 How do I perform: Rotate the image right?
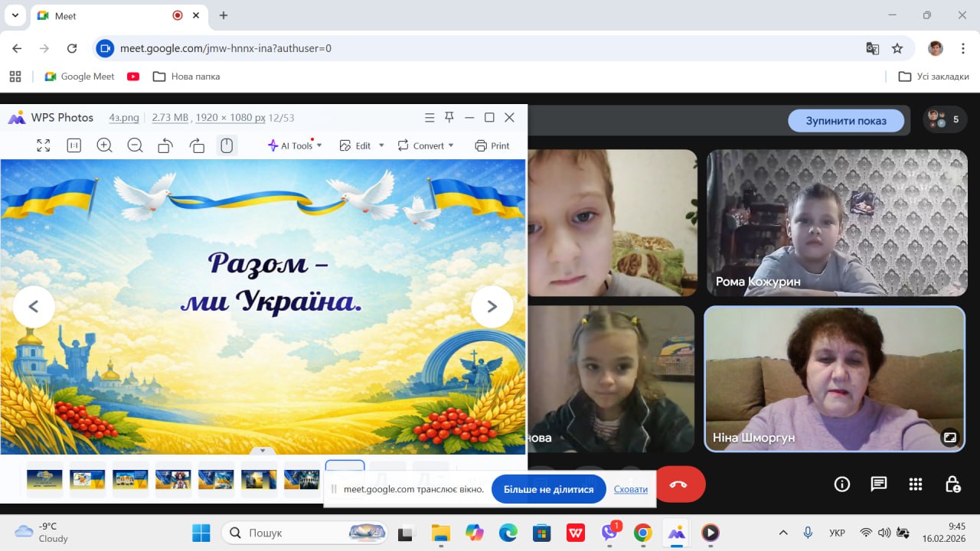click(x=196, y=145)
